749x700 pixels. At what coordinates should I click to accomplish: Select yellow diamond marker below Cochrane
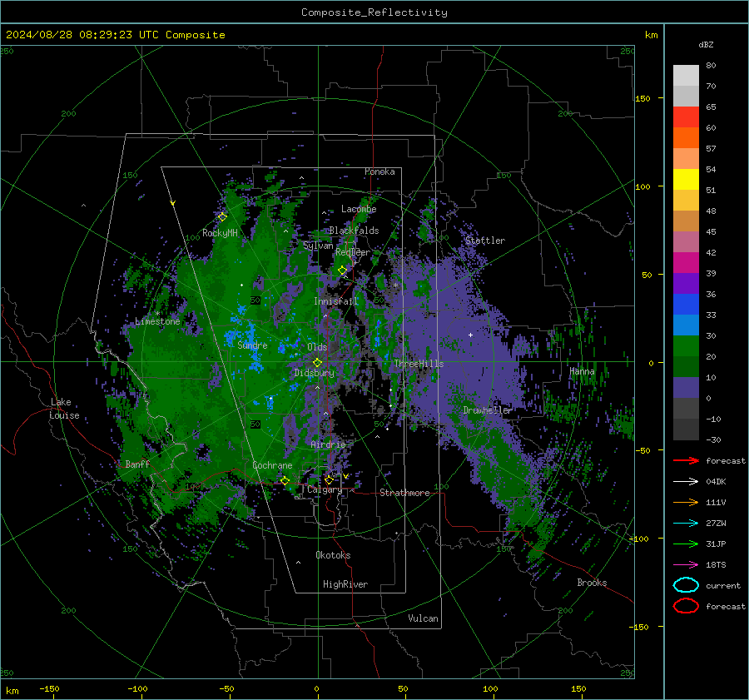pyautogui.click(x=285, y=481)
